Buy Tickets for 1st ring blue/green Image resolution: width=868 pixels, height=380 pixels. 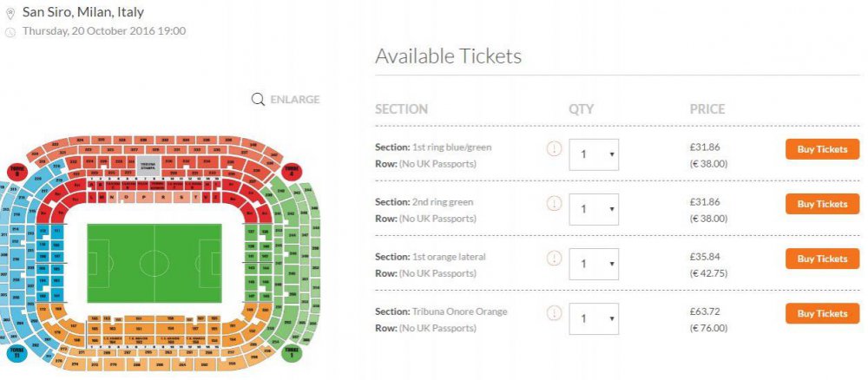point(822,149)
